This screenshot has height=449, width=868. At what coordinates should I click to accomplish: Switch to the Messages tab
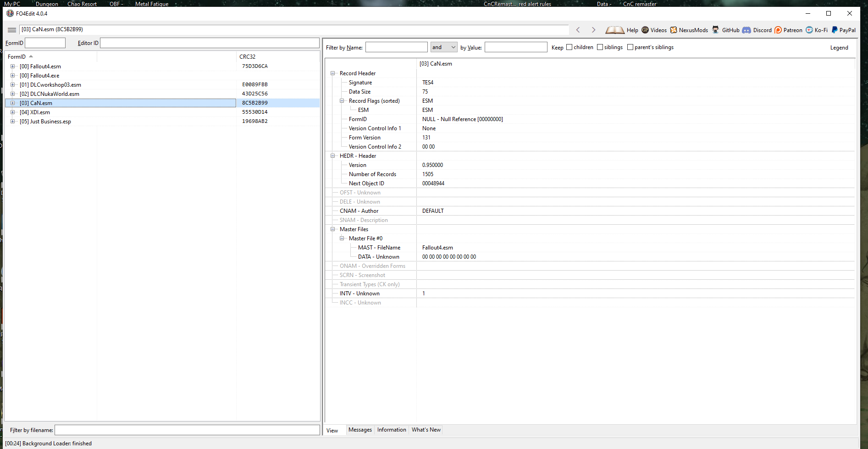(x=360, y=430)
